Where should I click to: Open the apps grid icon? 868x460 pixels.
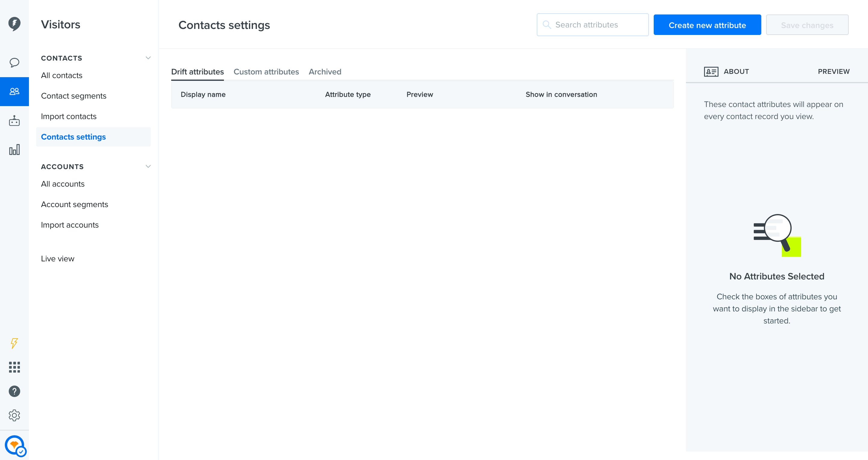(14, 367)
